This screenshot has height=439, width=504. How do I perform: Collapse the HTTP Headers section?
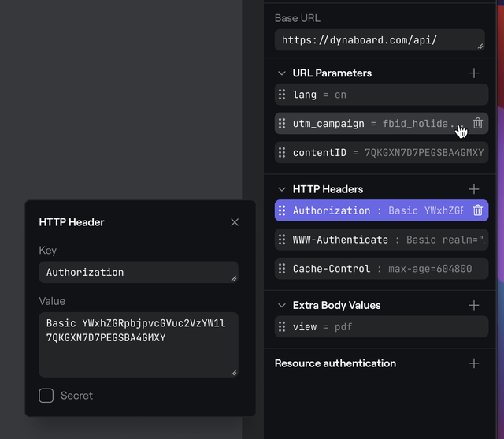tap(282, 189)
